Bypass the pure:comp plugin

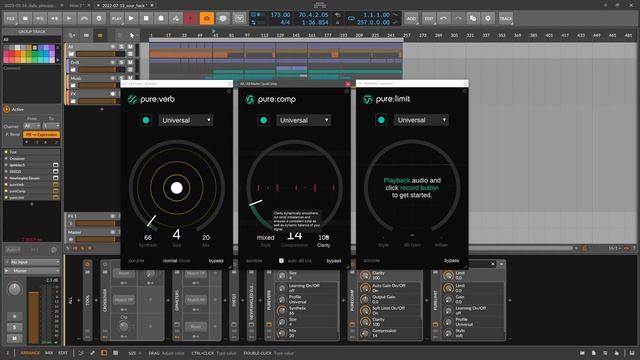click(333, 260)
